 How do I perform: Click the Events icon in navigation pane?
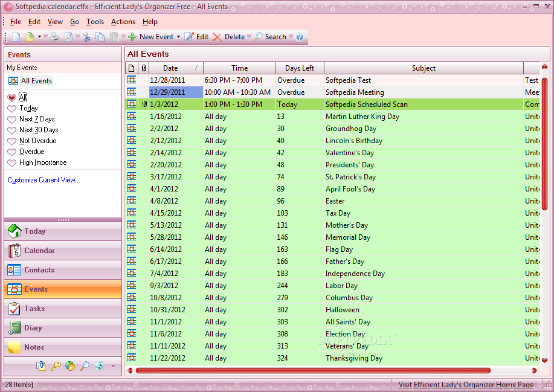14,289
